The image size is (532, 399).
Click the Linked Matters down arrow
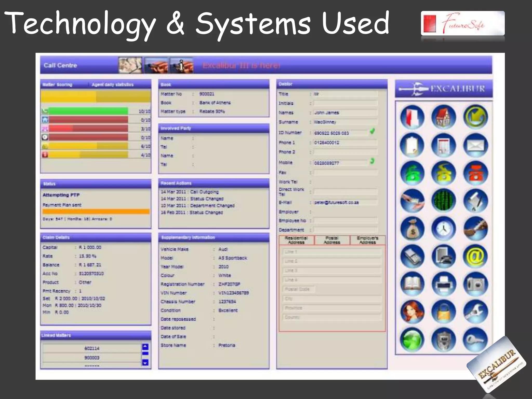145,362
